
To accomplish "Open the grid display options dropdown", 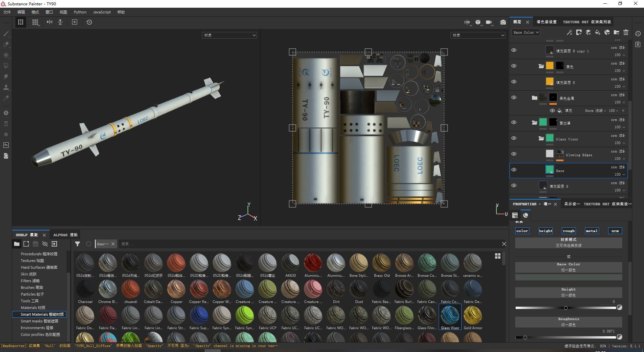I will coord(35,22).
